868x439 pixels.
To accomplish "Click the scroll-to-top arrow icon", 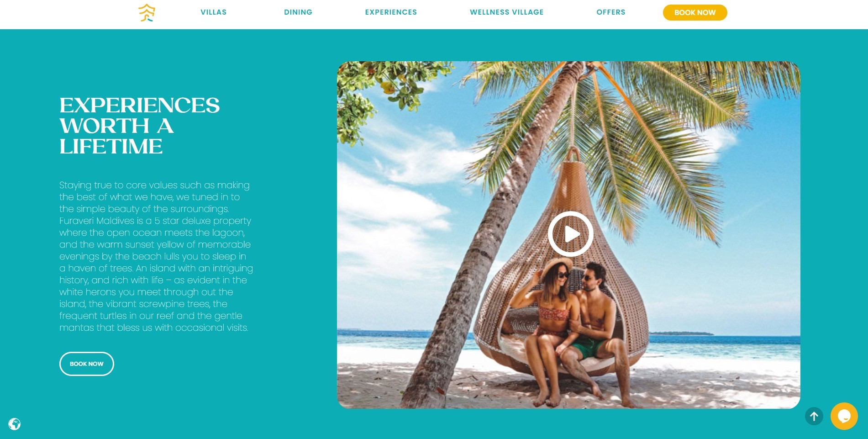I will click(x=814, y=416).
